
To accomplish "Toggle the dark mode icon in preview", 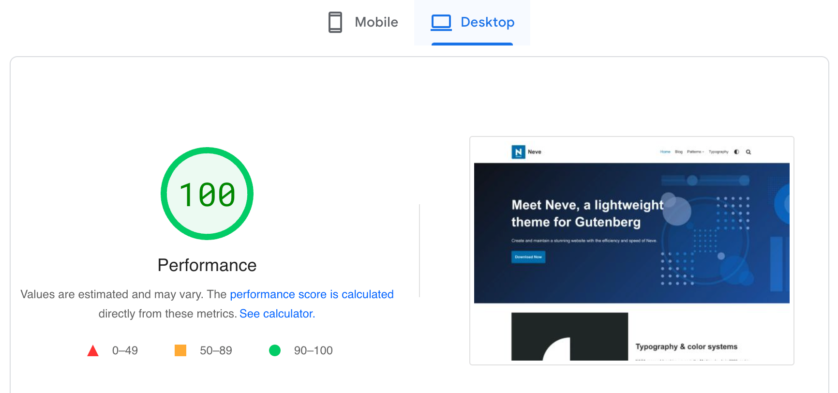I will click(x=736, y=152).
